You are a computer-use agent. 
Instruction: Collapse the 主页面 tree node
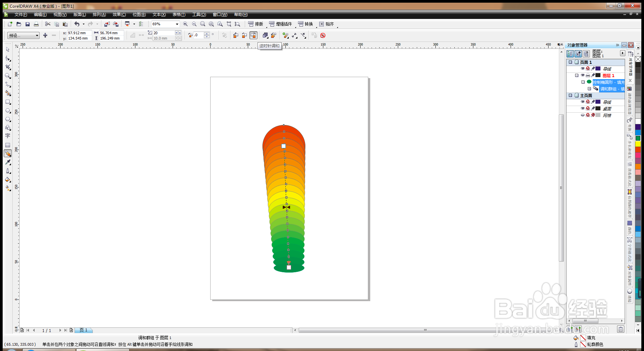point(570,95)
